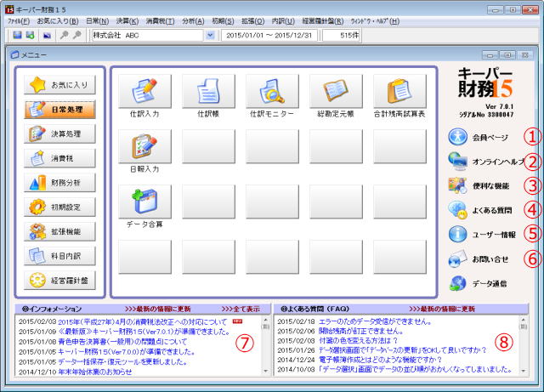Click the company name field 株式会社 ABC
This screenshot has height=392, width=544.
pyautogui.click(x=148, y=36)
